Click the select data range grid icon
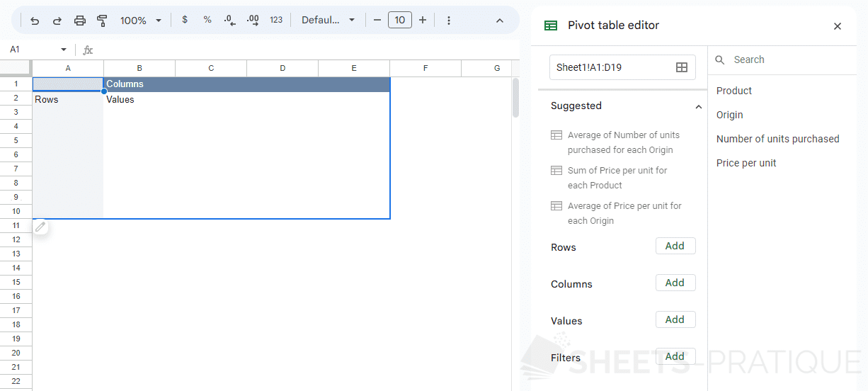 [682, 67]
